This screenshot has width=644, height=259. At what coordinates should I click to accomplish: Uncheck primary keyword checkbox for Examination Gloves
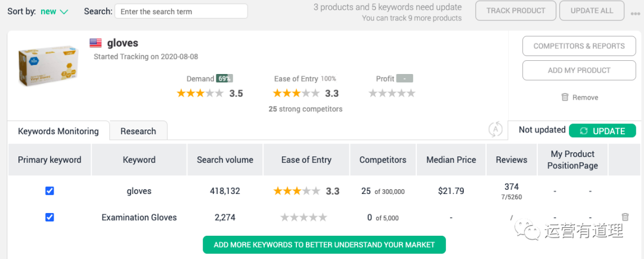(x=49, y=217)
